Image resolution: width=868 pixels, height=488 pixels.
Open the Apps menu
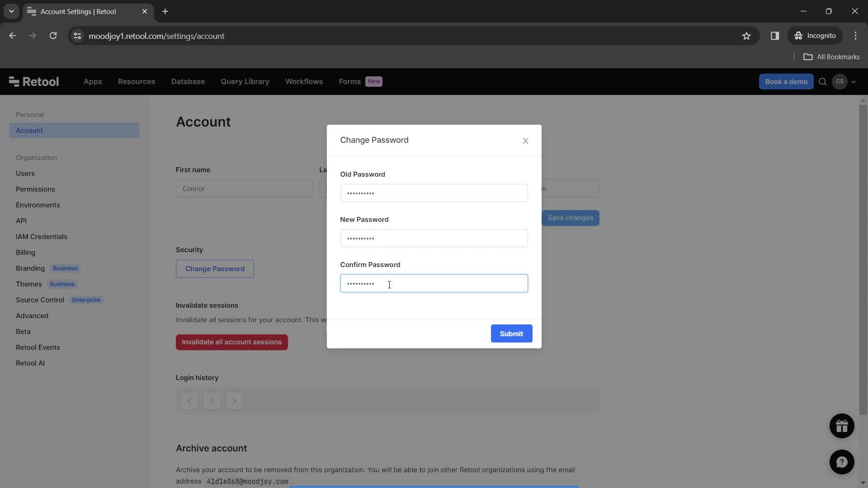(x=92, y=82)
